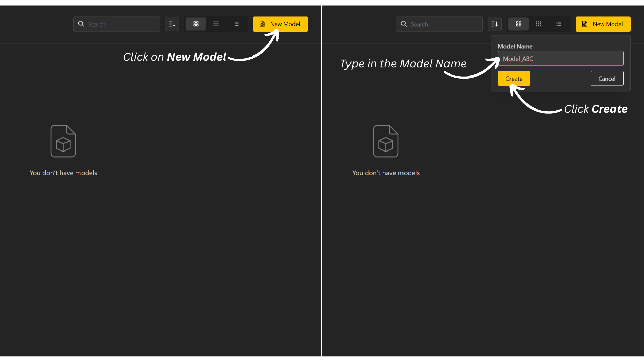Switch to small grid view in left panel
Viewport: 644px width, 362px height.
(216, 24)
